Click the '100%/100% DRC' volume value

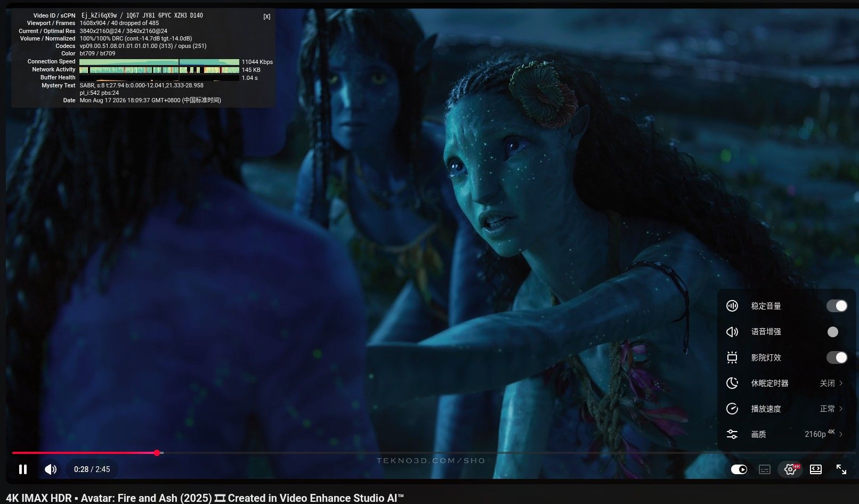[x=136, y=38]
